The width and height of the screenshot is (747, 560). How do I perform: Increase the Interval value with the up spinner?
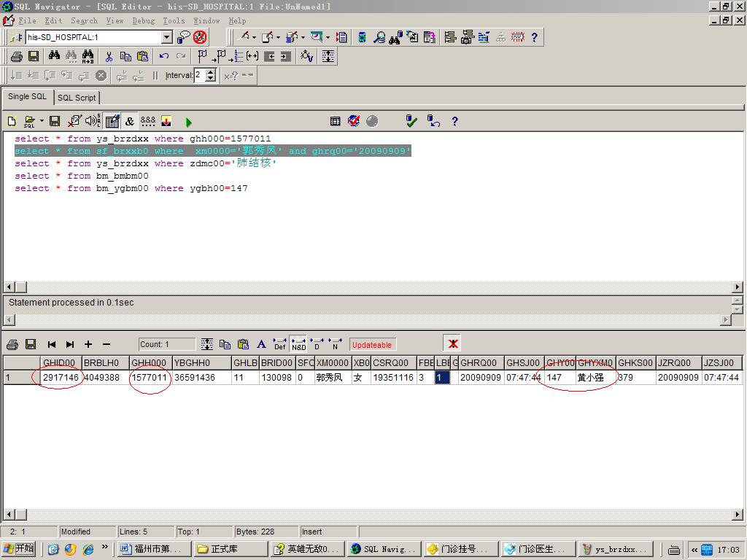click(x=211, y=72)
